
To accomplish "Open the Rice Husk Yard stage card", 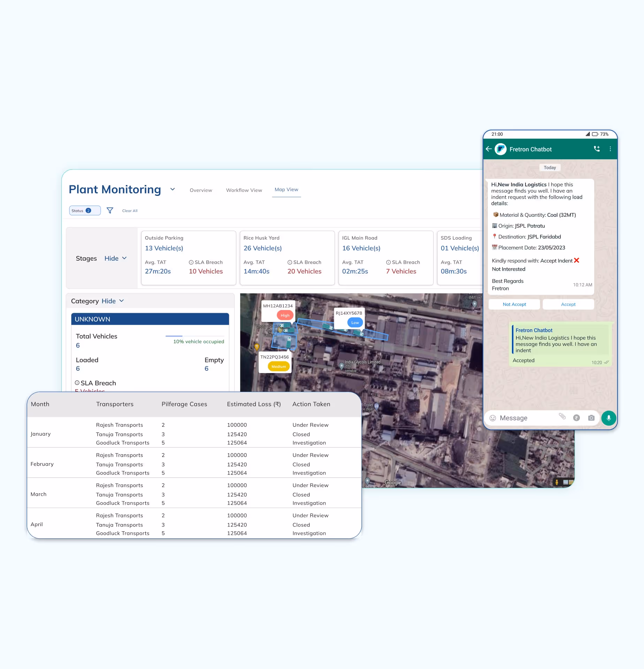I will pos(287,258).
